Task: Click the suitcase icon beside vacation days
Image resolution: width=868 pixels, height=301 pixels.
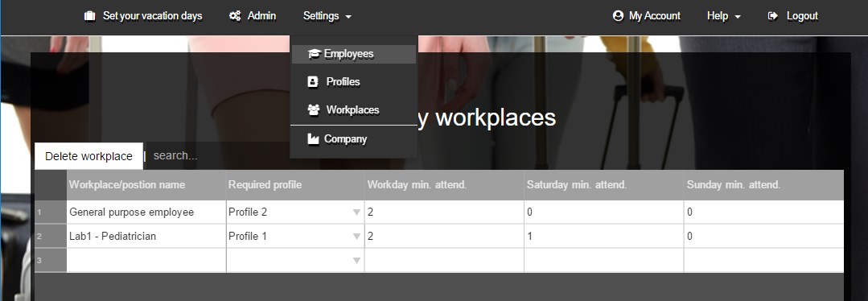Action: [x=89, y=16]
